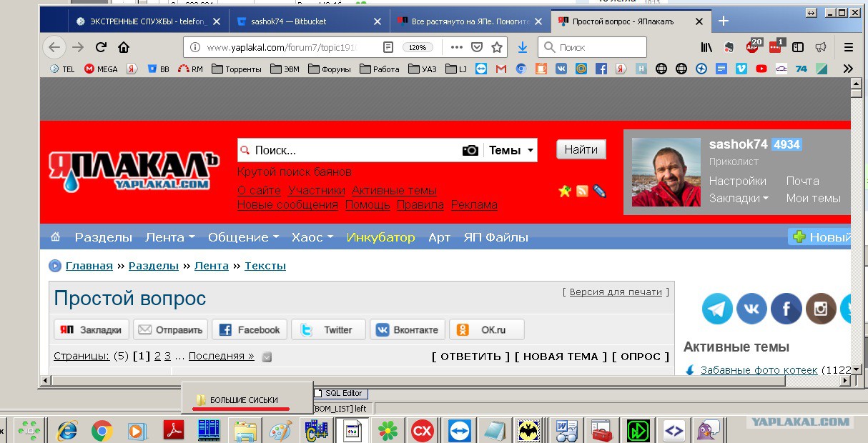Expand the Общение menu
868x443 pixels.
(x=243, y=237)
